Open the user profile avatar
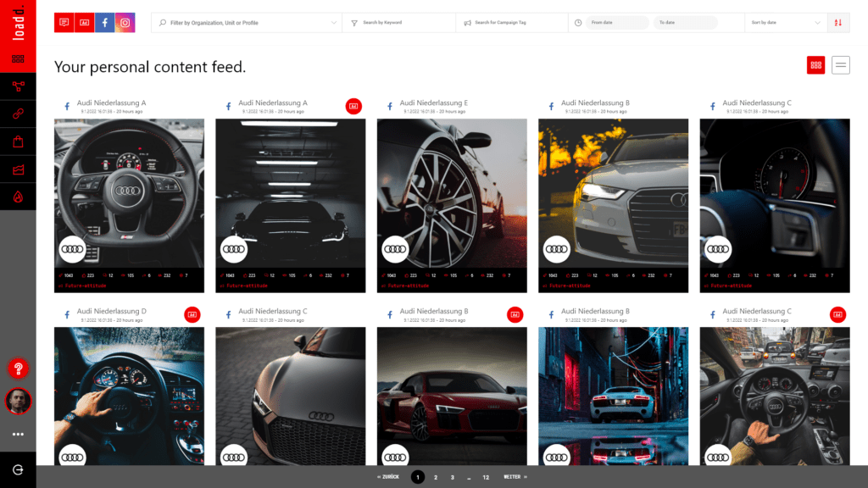This screenshot has height=488, width=868. 18,401
